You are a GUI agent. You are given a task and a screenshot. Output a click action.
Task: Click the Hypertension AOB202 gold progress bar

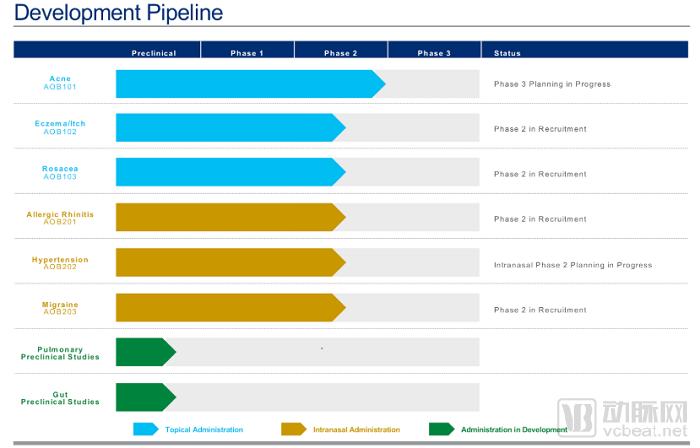click(x=228, y=263)
